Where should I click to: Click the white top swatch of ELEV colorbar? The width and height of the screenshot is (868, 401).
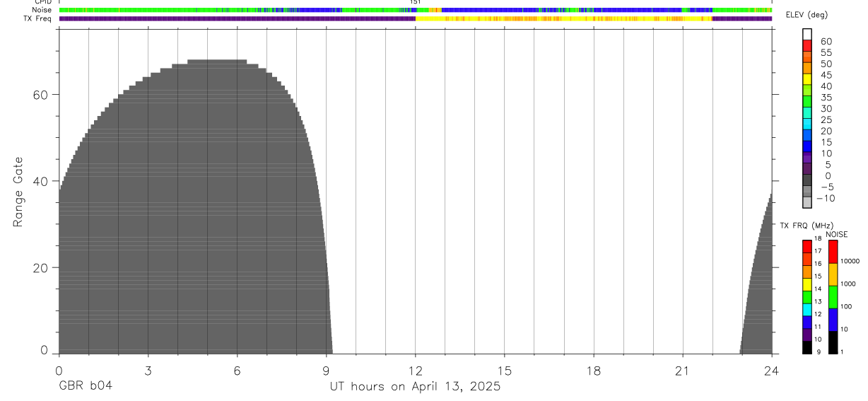click(x=807, y=34)
